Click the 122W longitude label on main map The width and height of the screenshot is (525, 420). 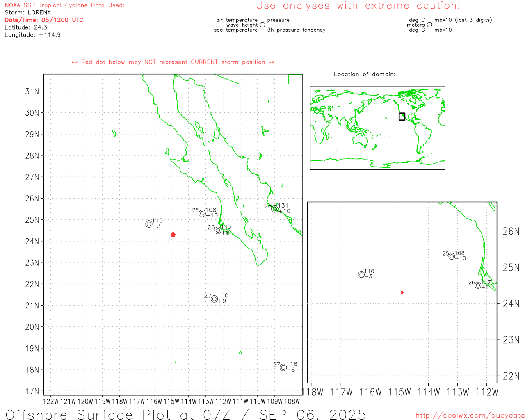[x=51, y=402]
